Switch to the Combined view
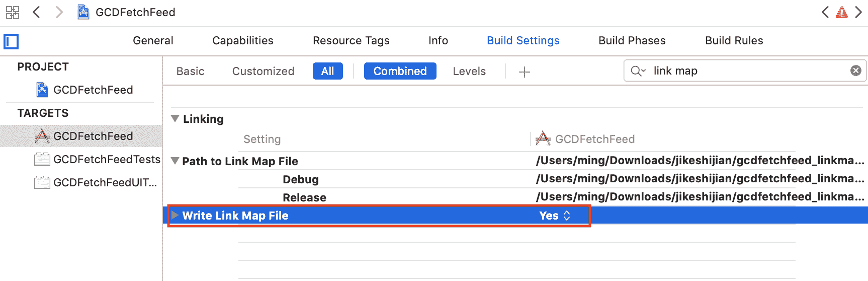Image resolution: width=868 pixels, height=281 pixels. [x=400, y=71]
